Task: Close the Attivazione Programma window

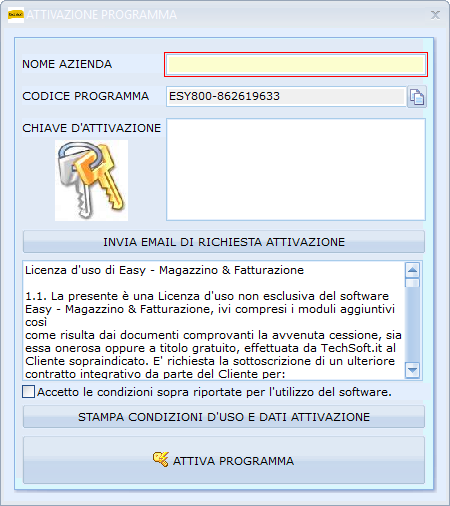Action: coord(435,15)
